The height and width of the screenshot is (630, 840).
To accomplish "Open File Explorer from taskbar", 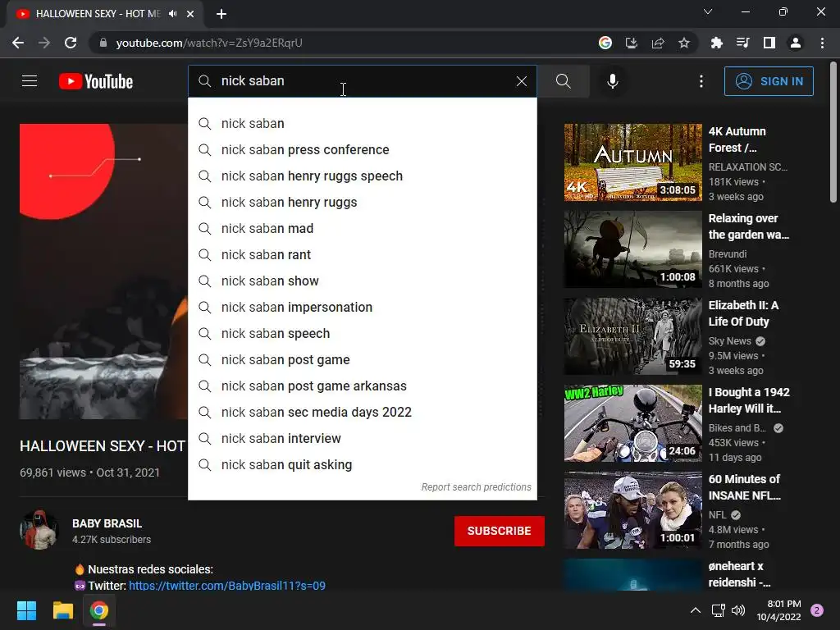I will (62, 610).
